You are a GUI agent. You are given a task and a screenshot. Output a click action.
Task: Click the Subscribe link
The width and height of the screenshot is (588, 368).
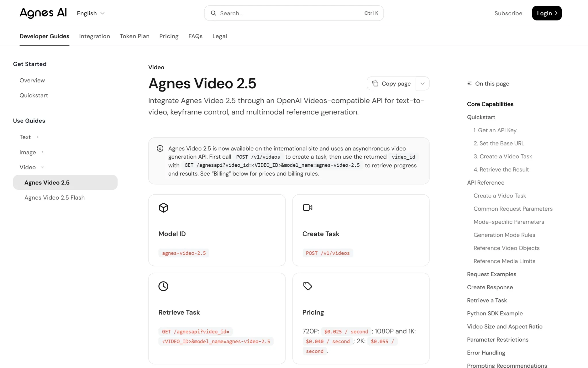click(508, 13)
